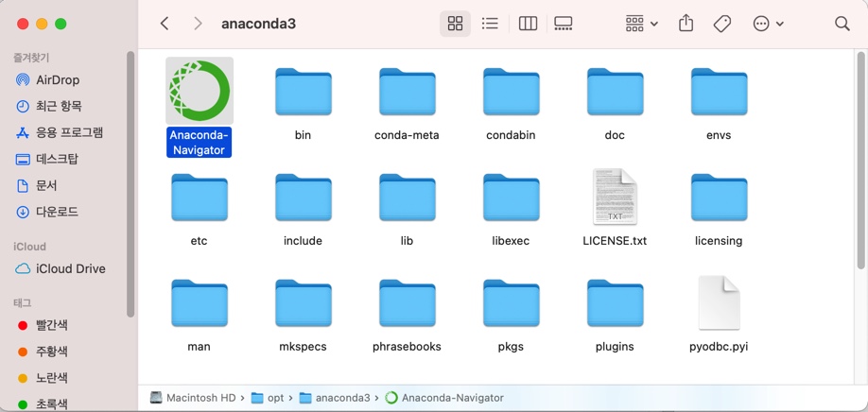This screenshot has height=412, width=868.
Task: Select the LICENSE.txt file icon
Action: click(615, 197)
